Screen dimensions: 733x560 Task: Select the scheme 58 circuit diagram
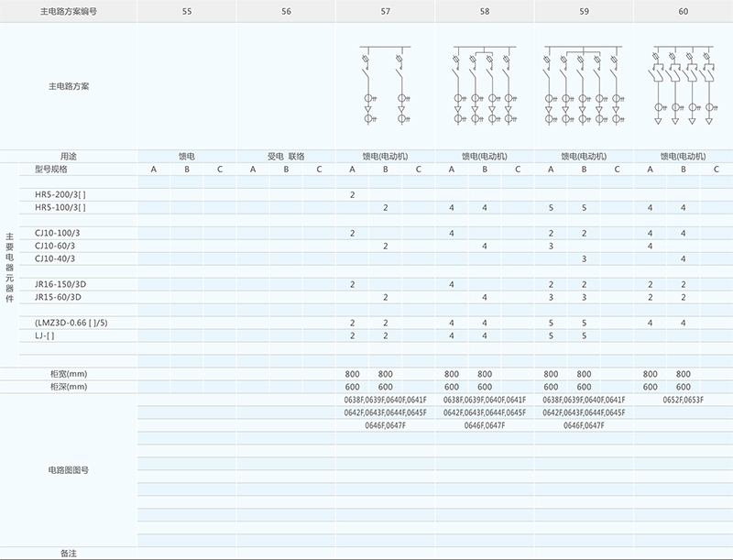click(484, 86)
